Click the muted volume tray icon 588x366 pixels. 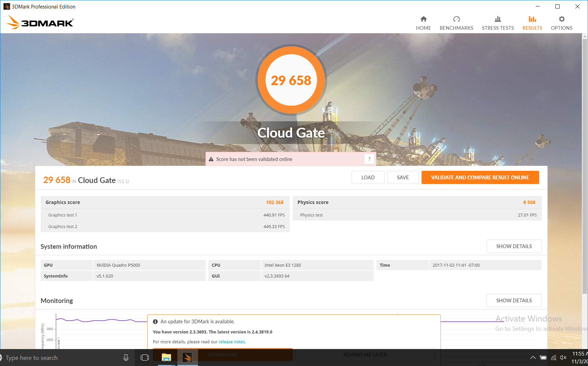tap(563, 358)
